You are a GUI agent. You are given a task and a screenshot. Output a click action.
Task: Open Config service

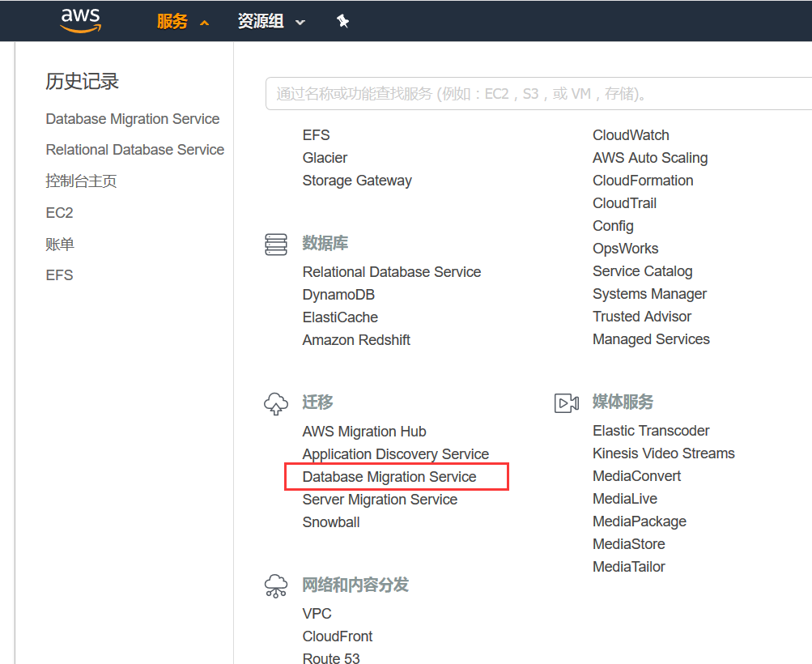coord(613,227)
